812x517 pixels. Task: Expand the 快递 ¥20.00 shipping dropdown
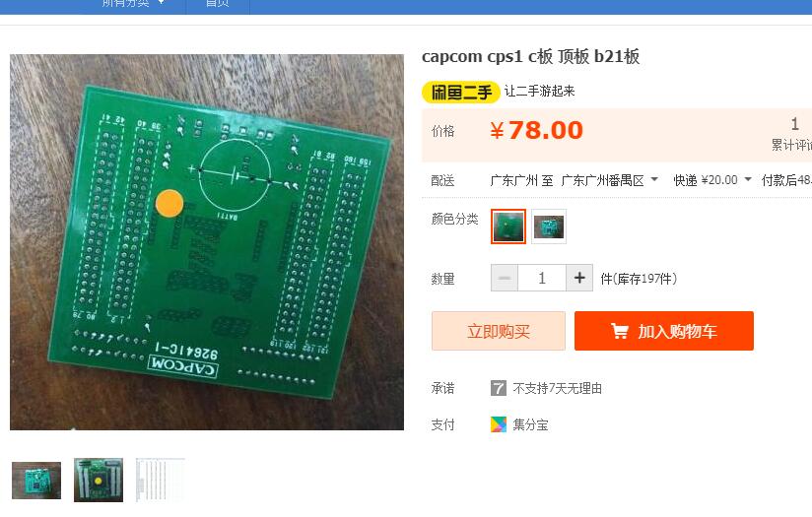pos(712,180)
